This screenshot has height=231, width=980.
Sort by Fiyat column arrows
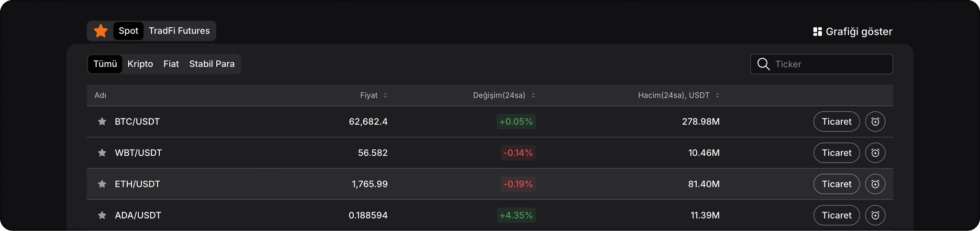tap(385, 95)
